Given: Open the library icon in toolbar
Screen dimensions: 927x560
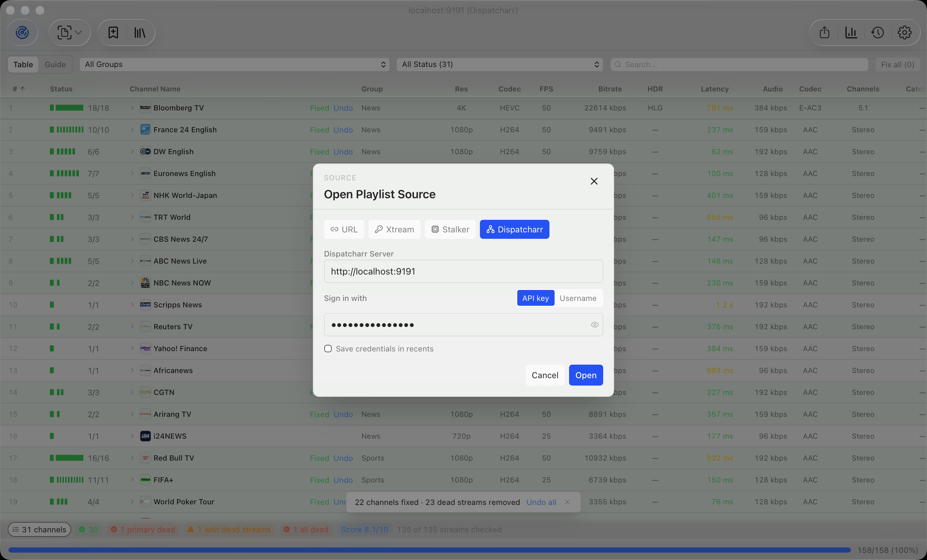Looking at the screenshot, I should pyautogui.click(x=140, y=32).
